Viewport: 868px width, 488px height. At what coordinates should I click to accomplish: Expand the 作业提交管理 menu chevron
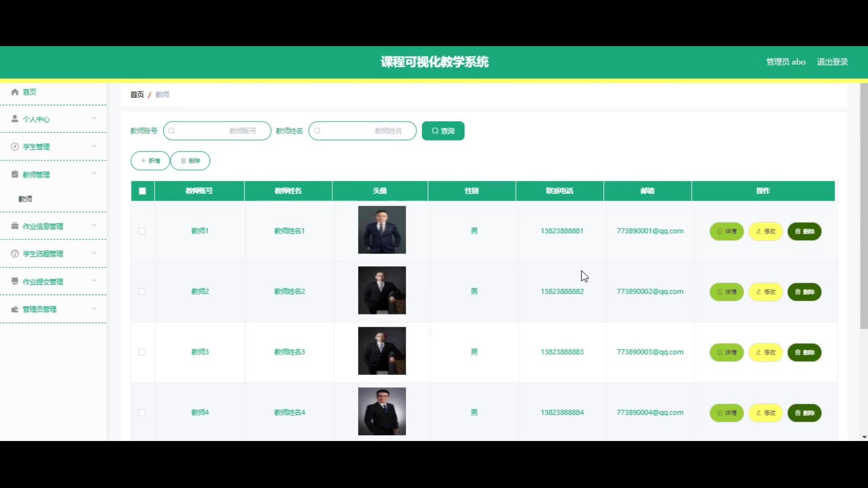[94, 281]
